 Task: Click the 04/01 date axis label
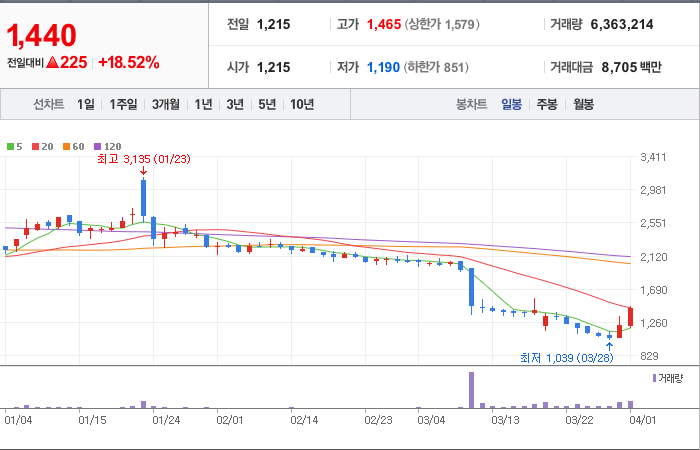point(643,421)
